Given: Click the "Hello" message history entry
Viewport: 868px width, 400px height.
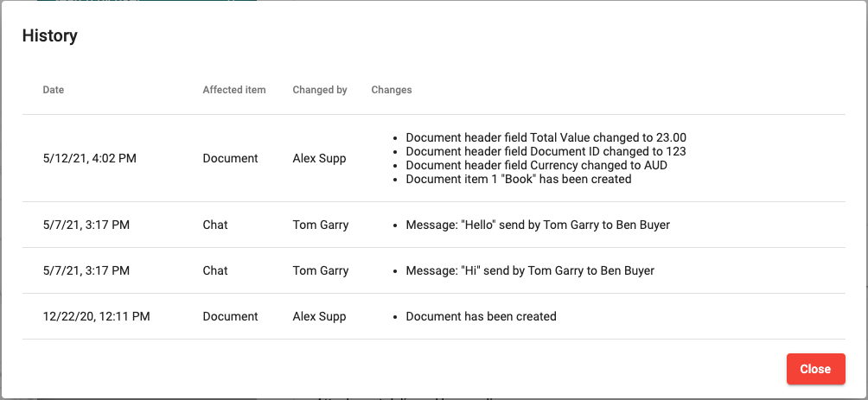Looking at the screenshot, I should [538, 225].
